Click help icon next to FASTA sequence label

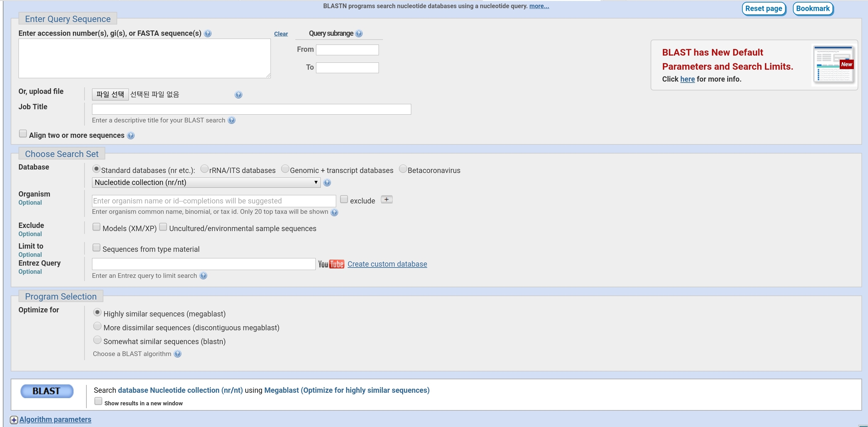pos(208,33)
